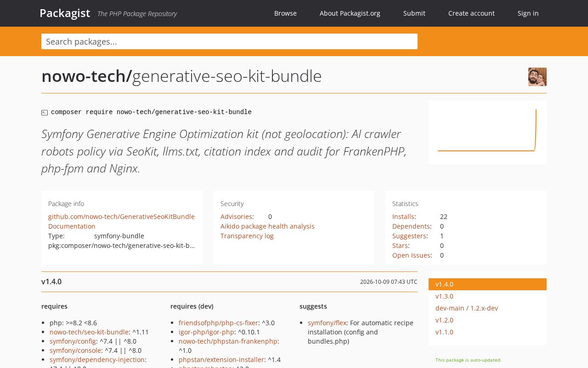Focus the Search packages field

229,41
